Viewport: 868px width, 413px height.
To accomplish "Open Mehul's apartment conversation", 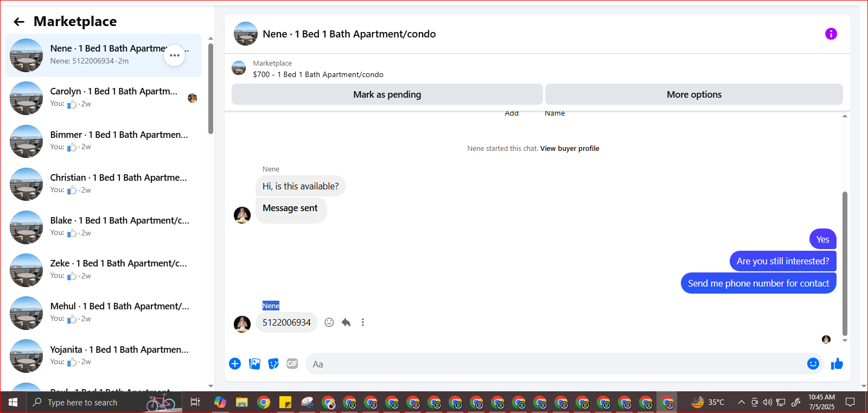I will coord(103,313).
